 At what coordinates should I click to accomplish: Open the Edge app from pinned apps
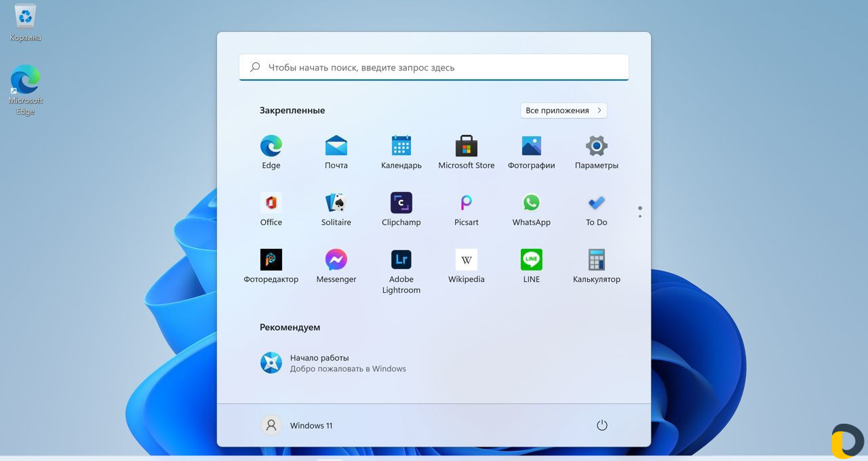click(x=271, y=152)
